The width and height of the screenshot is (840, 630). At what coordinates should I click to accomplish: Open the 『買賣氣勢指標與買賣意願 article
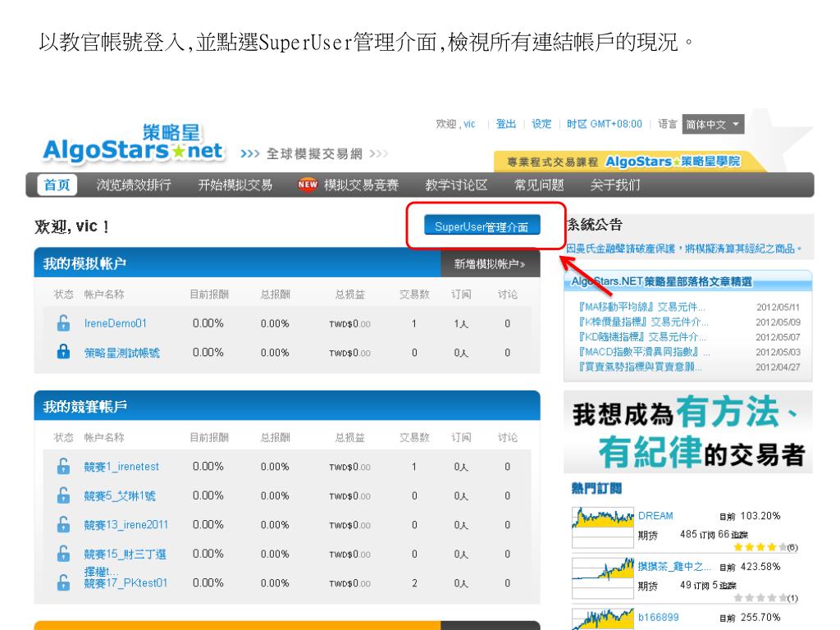click(640, 367)
